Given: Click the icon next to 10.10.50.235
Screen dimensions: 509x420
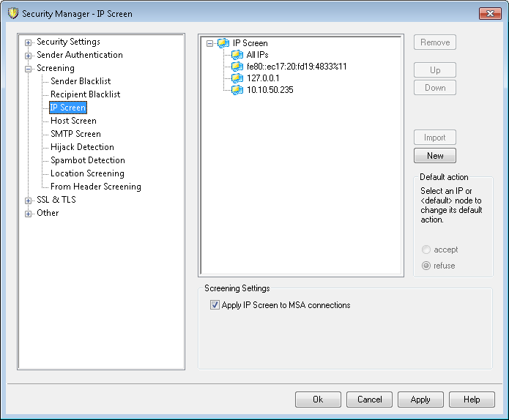Looking at the screenshot, I should (237, 90).
